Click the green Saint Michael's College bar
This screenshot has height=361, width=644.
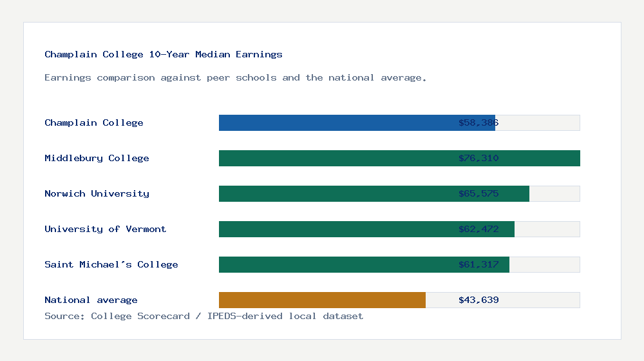(364, 264)
